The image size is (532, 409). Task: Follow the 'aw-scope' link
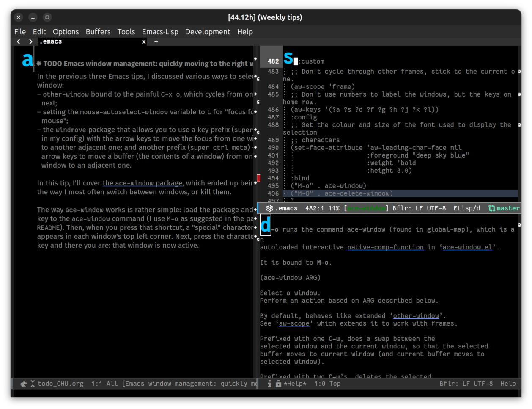pos(294,323)
